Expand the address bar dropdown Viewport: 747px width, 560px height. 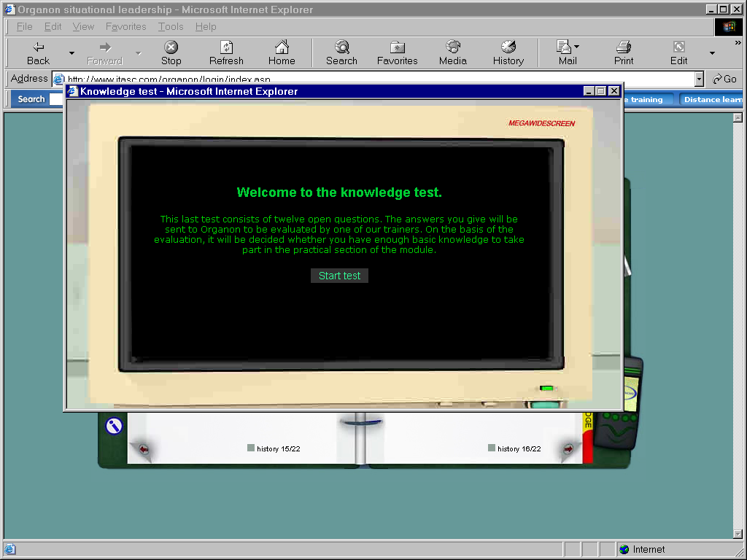(699, 79)
